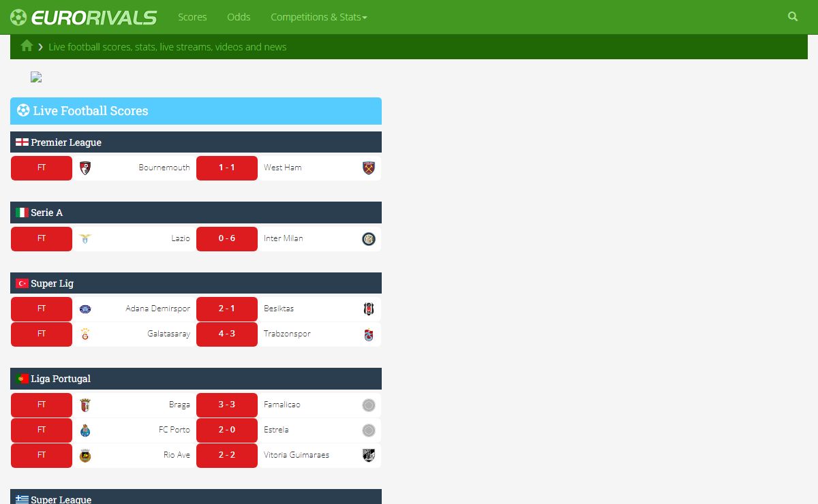Image resolution: width=818 pixels, height=504 pixels.
Task: Click the Portugal flag icon
Action: (x=22, y=379)
